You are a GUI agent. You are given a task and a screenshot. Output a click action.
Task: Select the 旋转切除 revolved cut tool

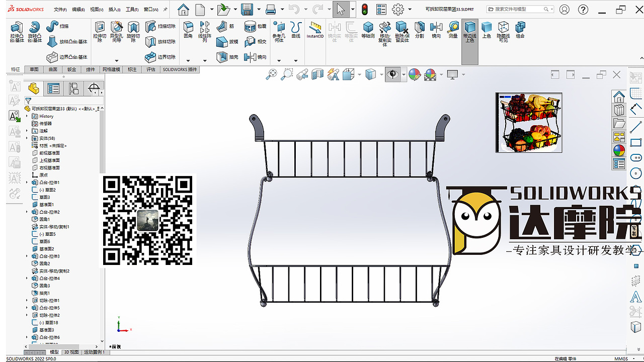(133, 33)
